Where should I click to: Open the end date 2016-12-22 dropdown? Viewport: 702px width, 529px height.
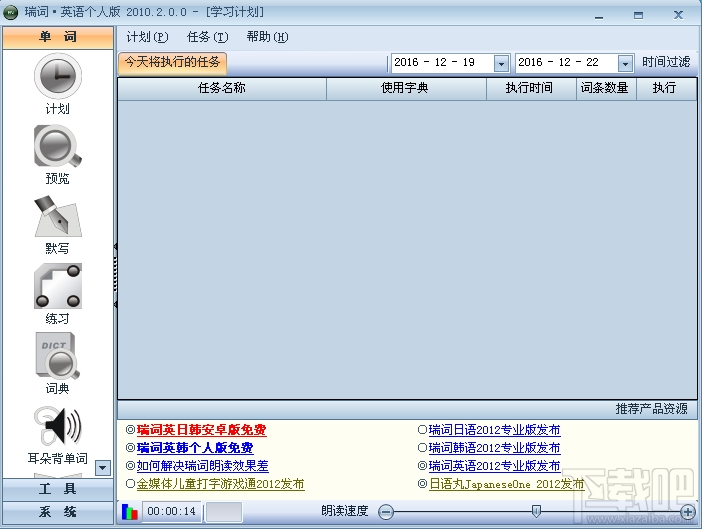(x=625, y=63)
